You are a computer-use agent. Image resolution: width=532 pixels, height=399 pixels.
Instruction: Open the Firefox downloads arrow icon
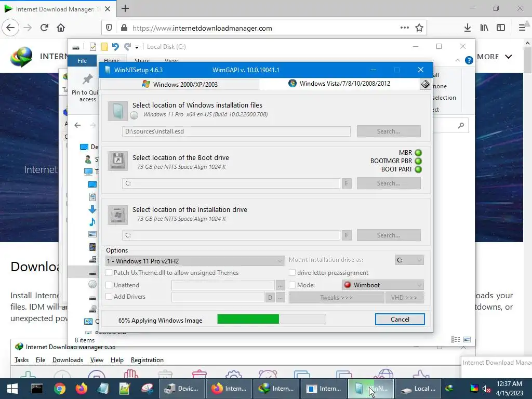(x=468, y=28)
